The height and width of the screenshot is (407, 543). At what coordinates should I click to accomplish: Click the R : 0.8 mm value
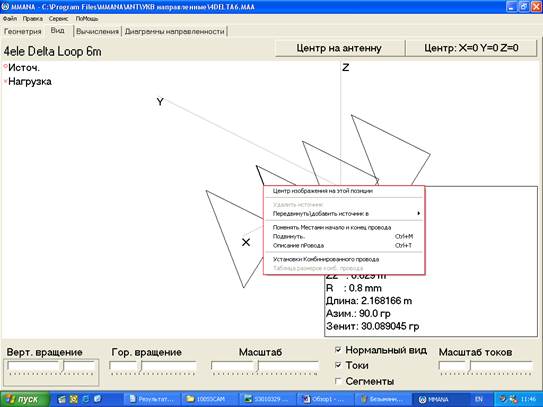pos(354,288)
